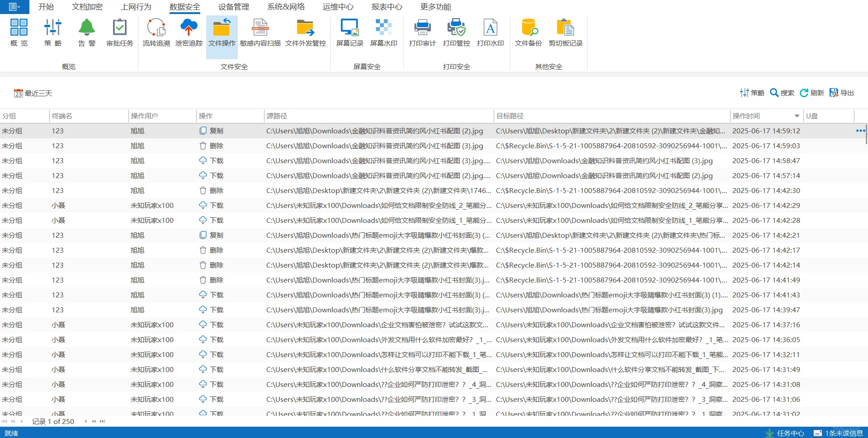This screenshot has width=868, height=438.
Task: Open 文件备份 file backup
Action: tap(528, 32)
